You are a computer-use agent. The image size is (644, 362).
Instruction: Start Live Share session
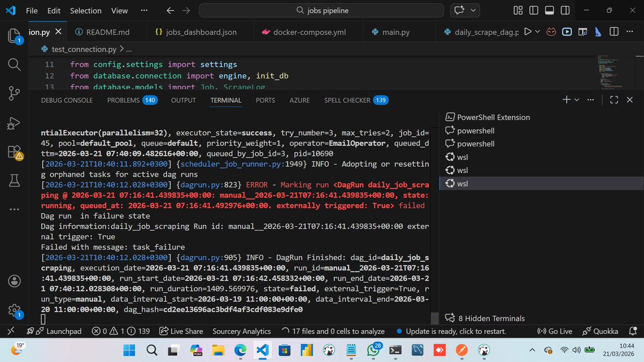(181, 331)
